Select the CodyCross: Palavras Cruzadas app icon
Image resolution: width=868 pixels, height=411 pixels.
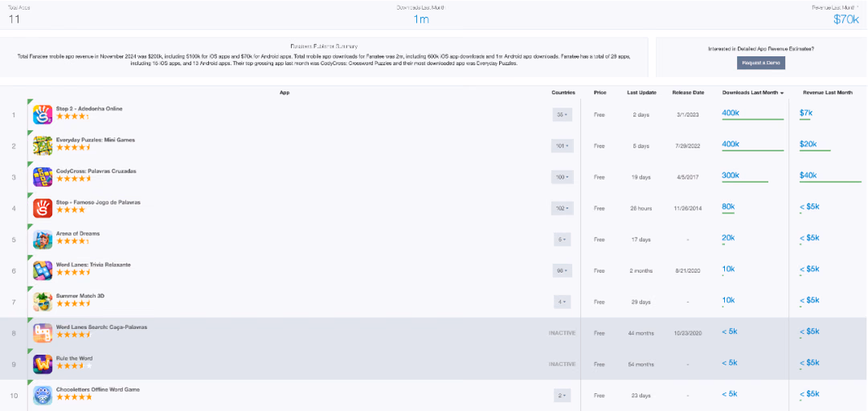(43, 177)
